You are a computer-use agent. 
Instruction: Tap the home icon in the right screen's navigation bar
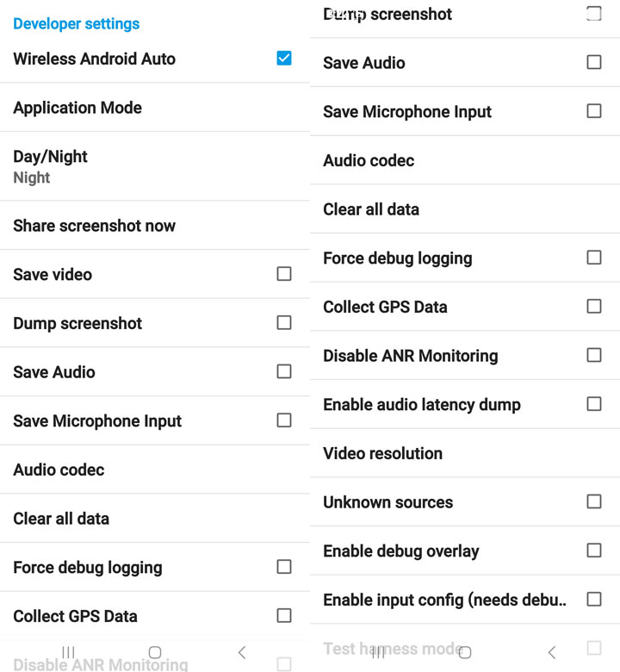(465, 652)
